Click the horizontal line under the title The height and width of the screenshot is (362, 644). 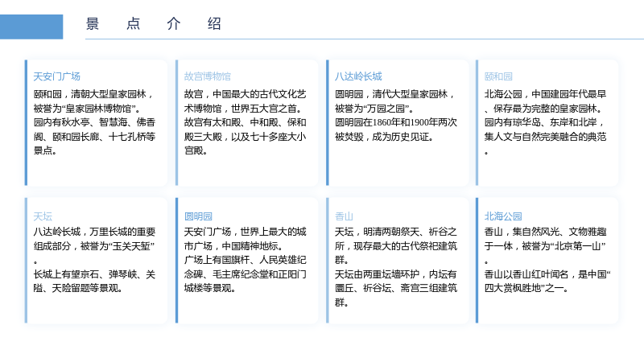pyautogui.click(x=365, y=39)
